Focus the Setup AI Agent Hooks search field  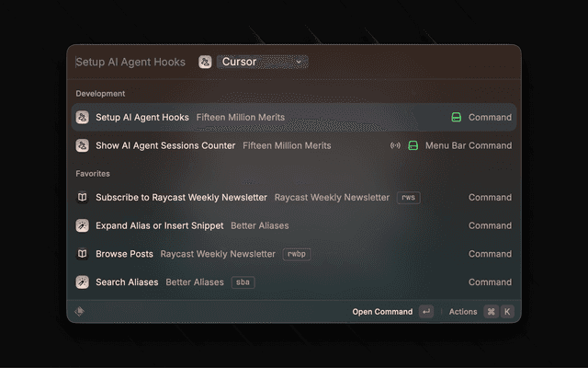[x=130, y=63]
